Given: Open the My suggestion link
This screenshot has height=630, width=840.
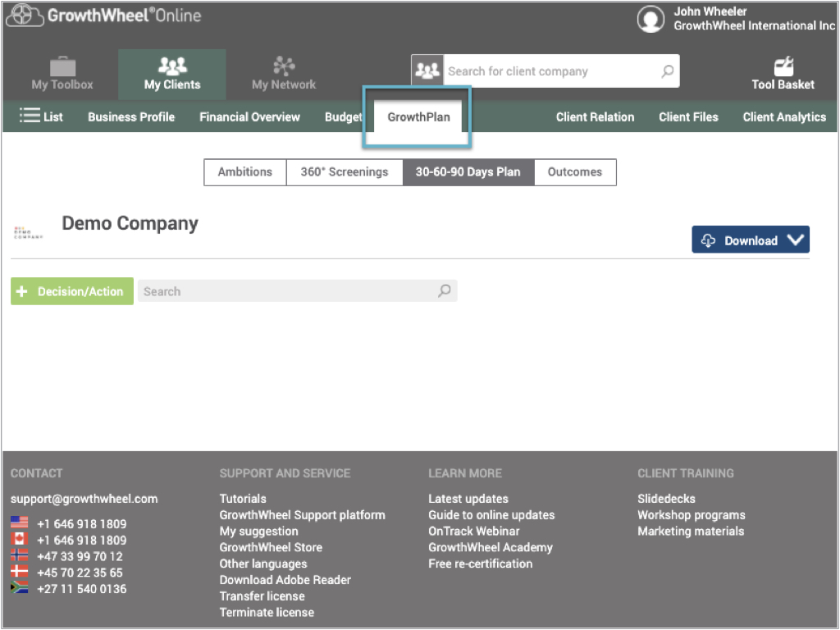Looking at the screenshot, I should [258, 532].
